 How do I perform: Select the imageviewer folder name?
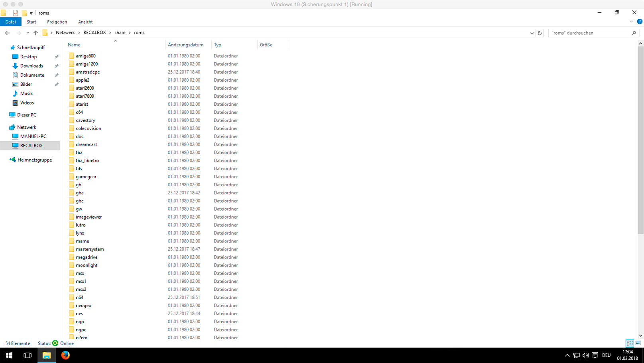tap(89, 217)
